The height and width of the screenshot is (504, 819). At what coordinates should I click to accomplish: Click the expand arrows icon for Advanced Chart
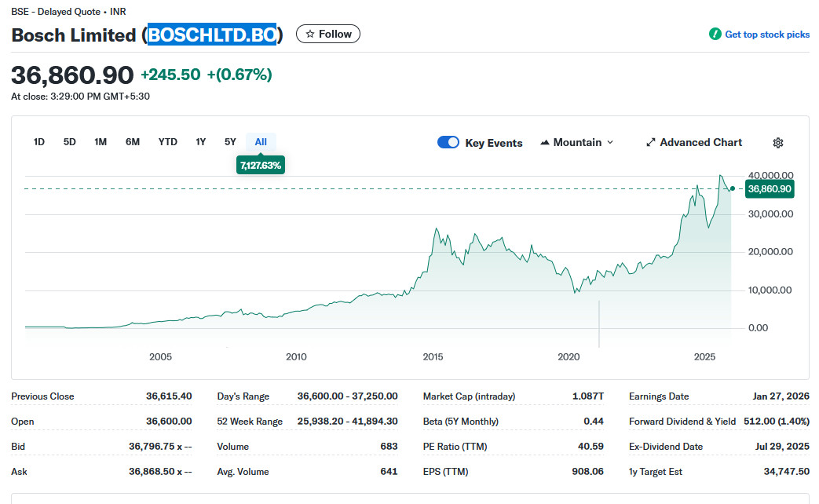pos(650,143)
